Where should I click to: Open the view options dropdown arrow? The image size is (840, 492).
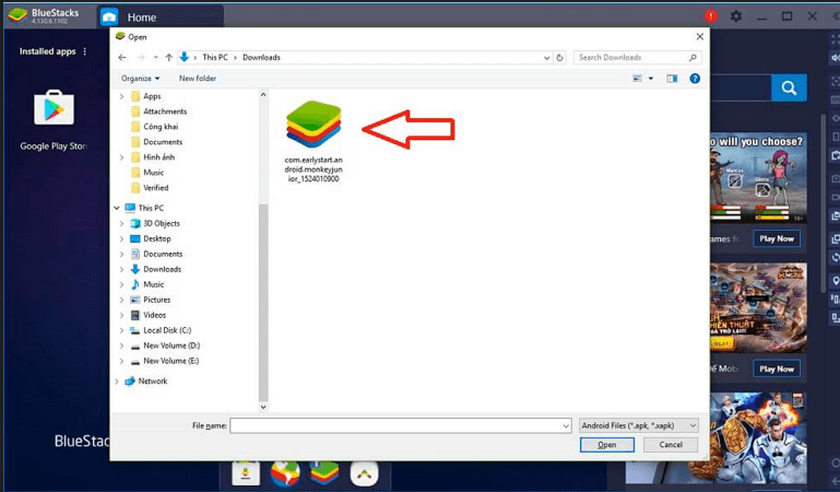pos(651,78)
